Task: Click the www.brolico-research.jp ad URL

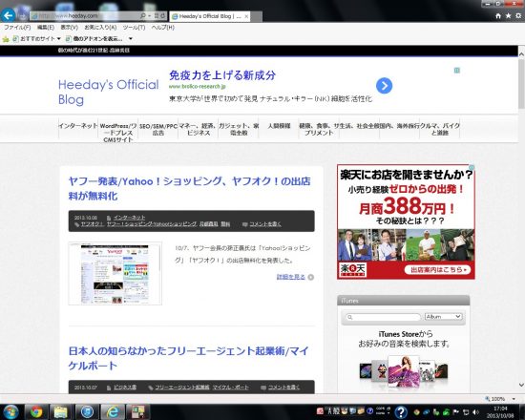Action: click(198, 87)
